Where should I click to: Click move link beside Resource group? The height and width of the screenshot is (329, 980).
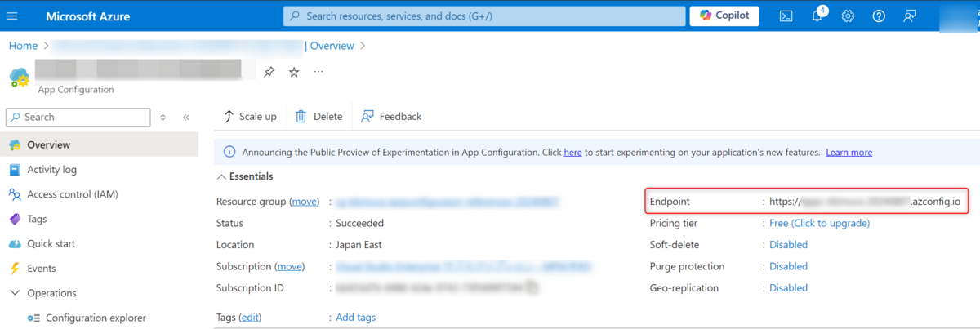(305, 202)
